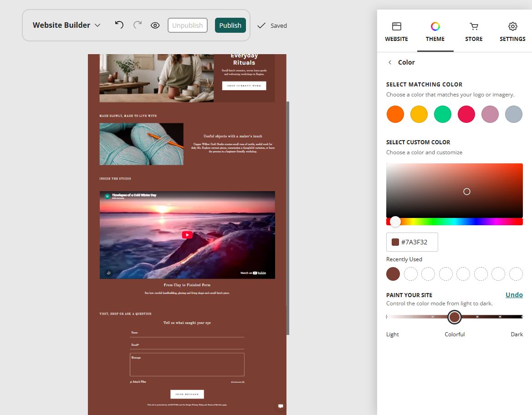Select the orange matching color
The image size is (532, 415).
pyautogui.click(x=395, y=114)
